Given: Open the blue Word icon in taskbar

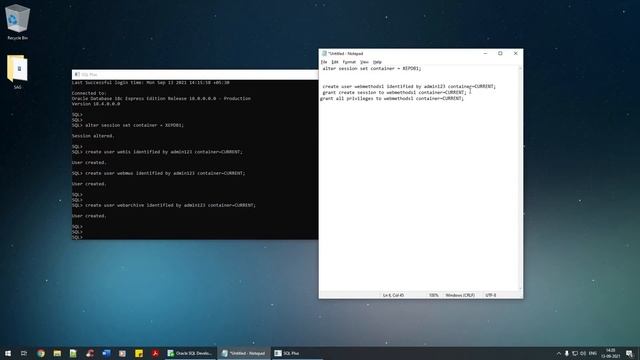Looking at the screenshot, I should [x=106, y=353].
